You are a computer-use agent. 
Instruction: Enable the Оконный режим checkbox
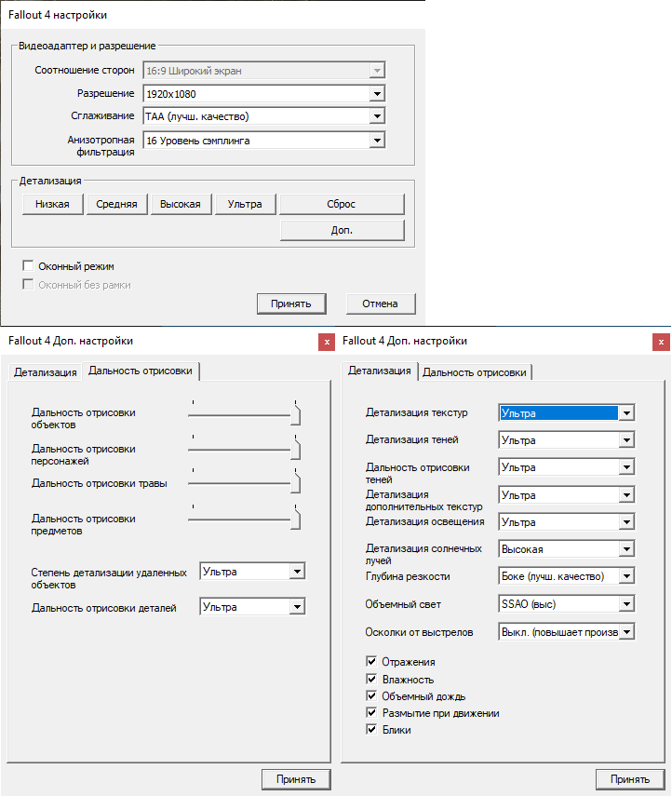(x=28, y=266)
